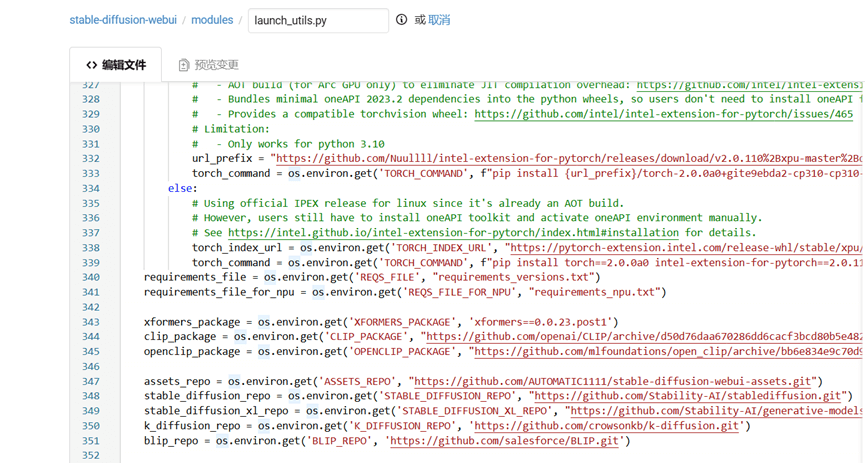
Task: Open crowsonkb/k-diffusion.git URL
Action: (x=606, y=426)
